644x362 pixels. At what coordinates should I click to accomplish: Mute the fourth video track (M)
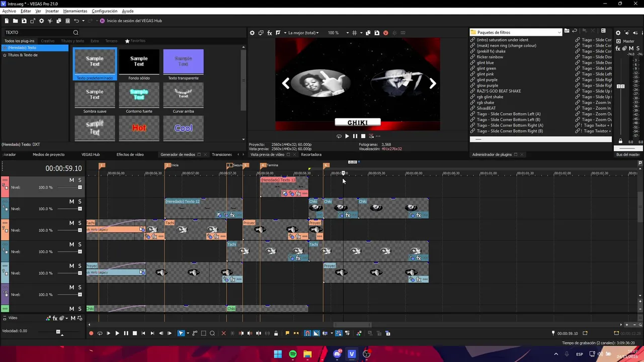coord(71,244)
